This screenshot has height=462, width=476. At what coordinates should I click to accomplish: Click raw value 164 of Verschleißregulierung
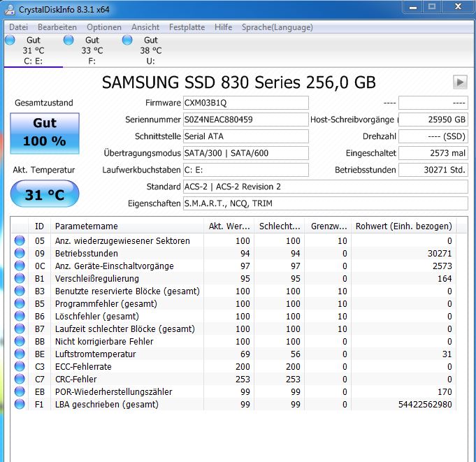(x=445, y=278)
